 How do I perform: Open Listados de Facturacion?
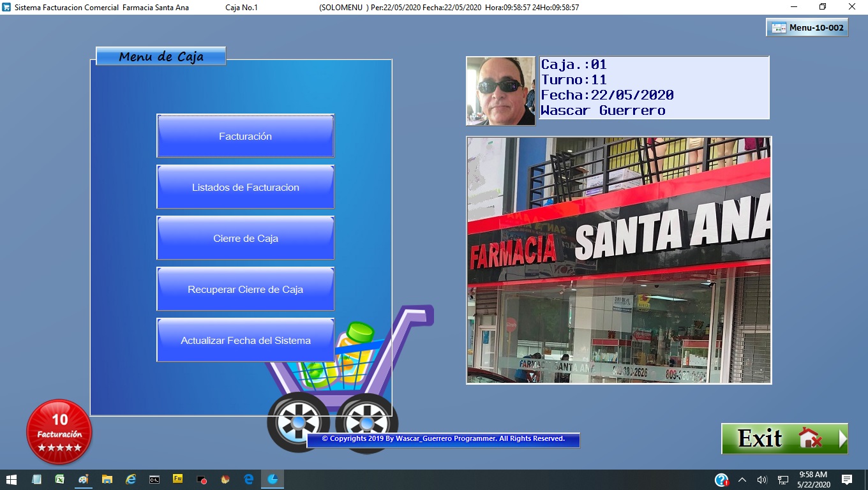pyautogui.click(x=245, y=187)
